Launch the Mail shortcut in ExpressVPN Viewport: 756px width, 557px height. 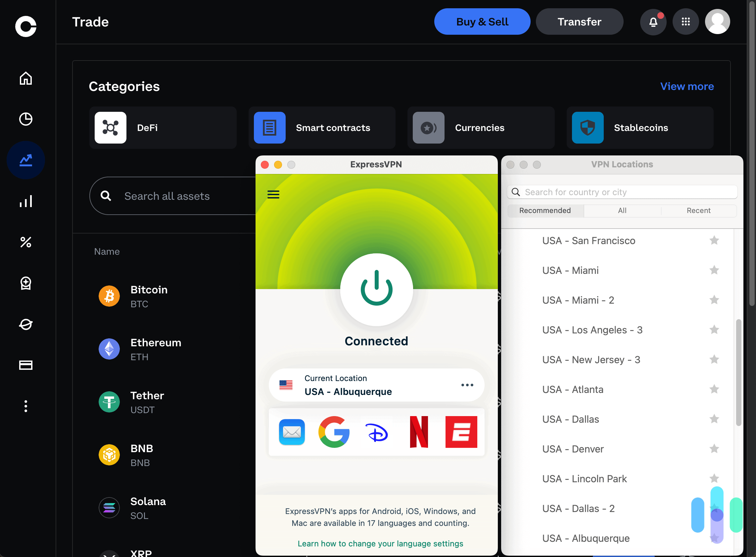click(292, 432)
